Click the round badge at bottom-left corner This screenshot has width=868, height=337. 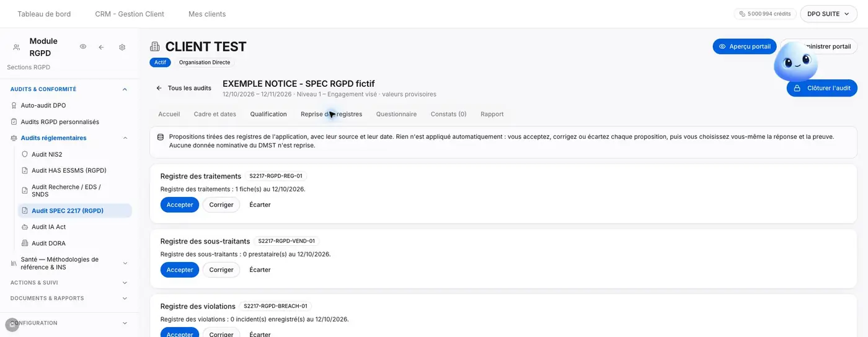[12, 325]
